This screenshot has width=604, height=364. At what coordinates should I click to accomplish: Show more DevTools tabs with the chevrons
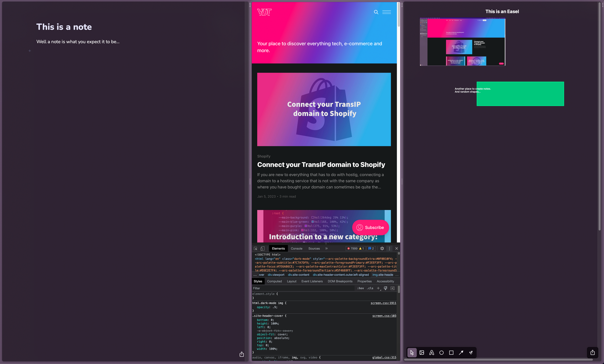coord(326,248)
